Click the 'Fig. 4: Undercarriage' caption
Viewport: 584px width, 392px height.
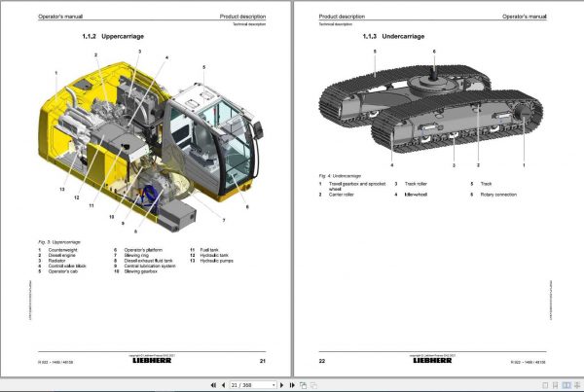340,176
